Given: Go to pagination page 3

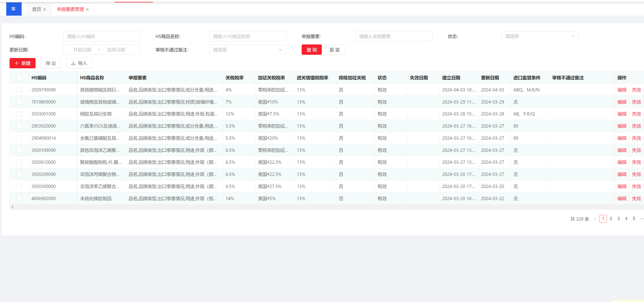Looking at the screenshot, I should (619, 219).
